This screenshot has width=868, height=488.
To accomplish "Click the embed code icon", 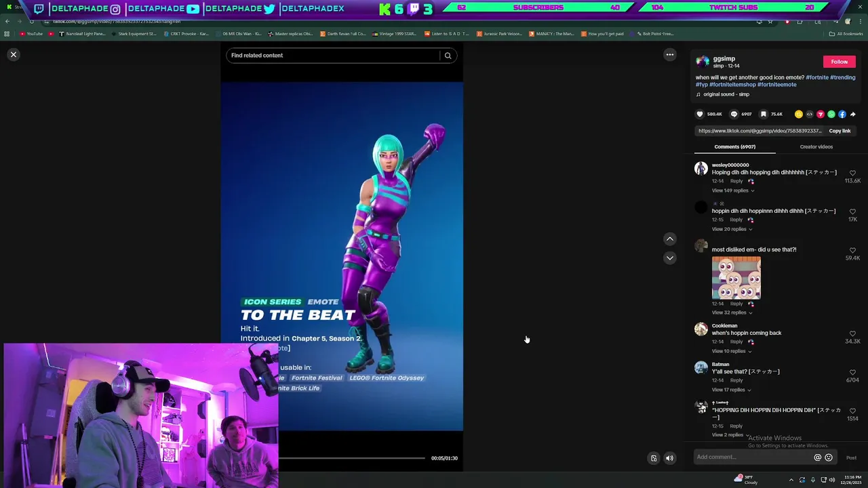I will tap(809, 114).
